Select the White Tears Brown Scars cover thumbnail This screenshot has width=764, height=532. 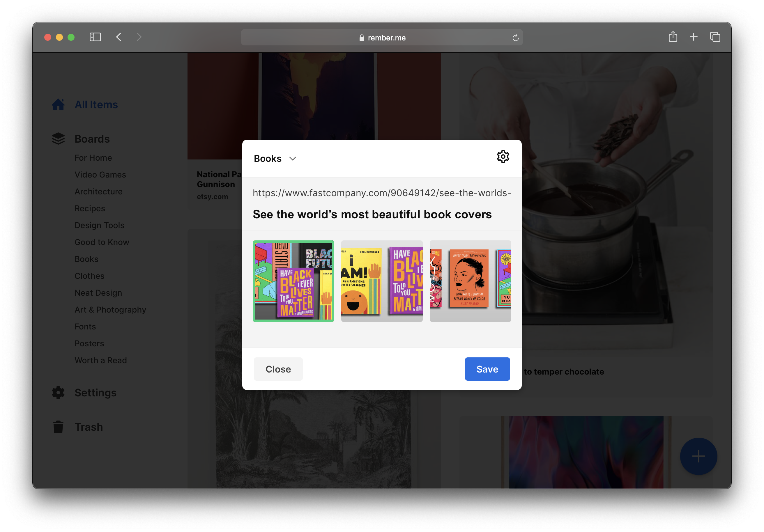(470, 281)
